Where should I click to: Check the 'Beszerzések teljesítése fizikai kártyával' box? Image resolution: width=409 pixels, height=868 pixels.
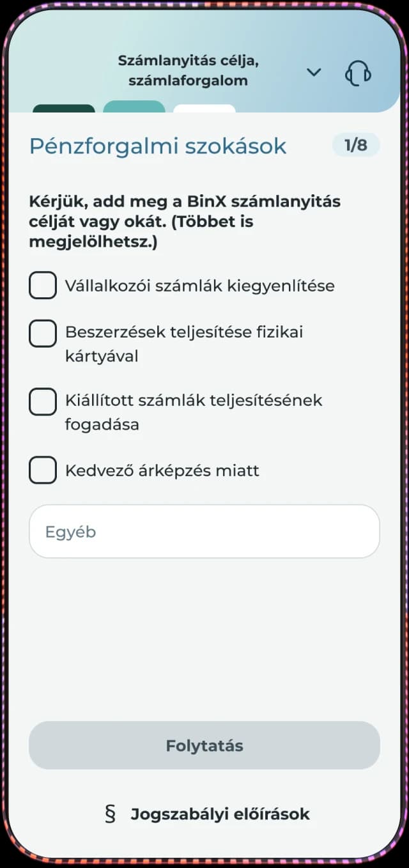pos(43,333)
